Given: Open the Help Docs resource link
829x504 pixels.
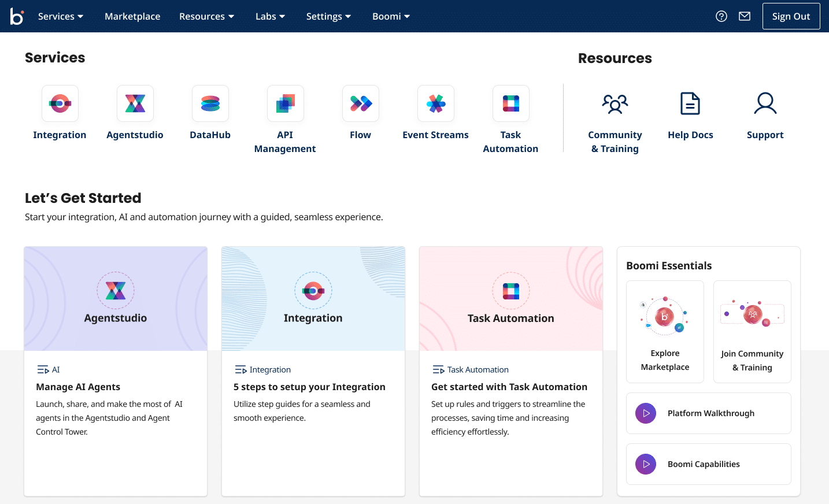Looking at the screenshot, I should pyautogui.click(x=690, y=135).
